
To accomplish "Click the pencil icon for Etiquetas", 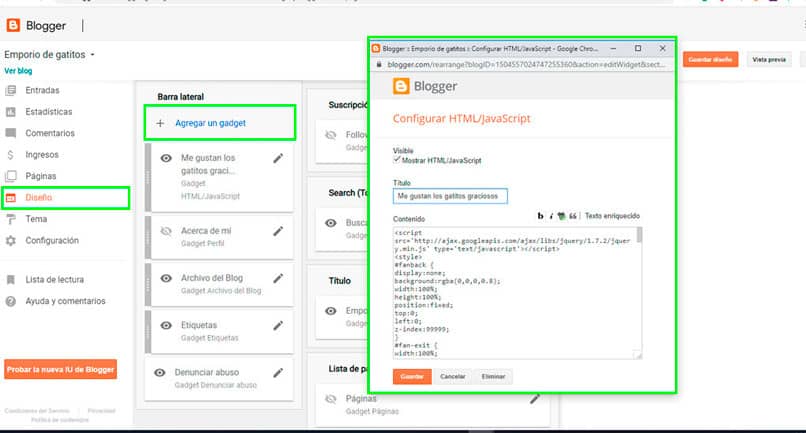I will (278, 326).
